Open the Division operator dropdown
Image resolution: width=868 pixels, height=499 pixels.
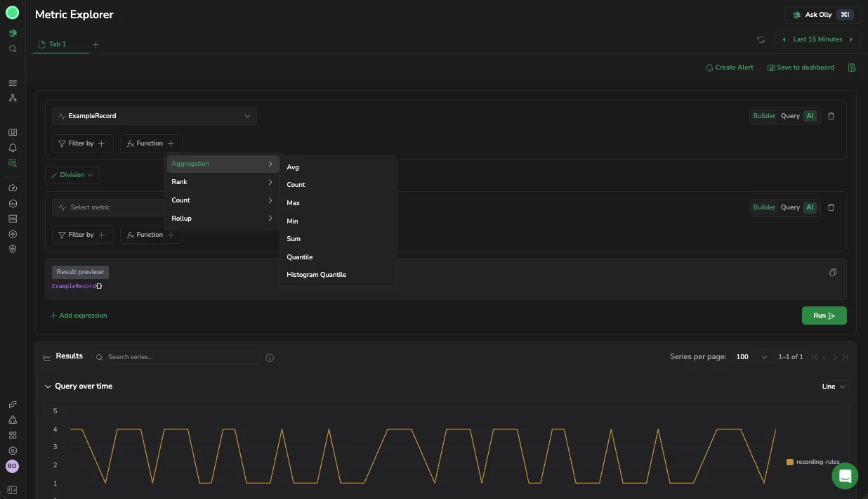coord(72,175)
